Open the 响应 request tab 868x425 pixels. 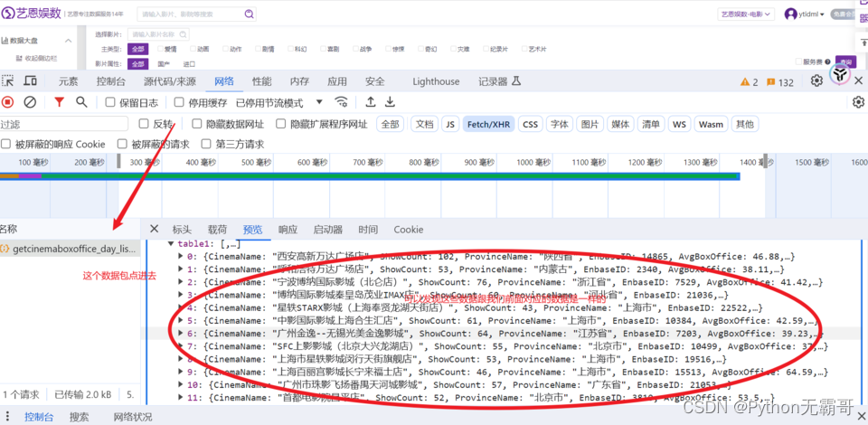tap(288, 230)
